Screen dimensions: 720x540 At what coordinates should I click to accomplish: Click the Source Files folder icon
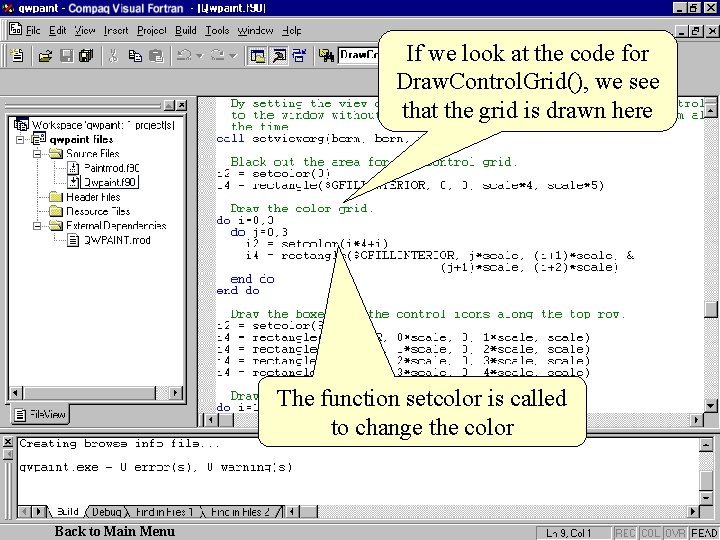pos(56,153)
